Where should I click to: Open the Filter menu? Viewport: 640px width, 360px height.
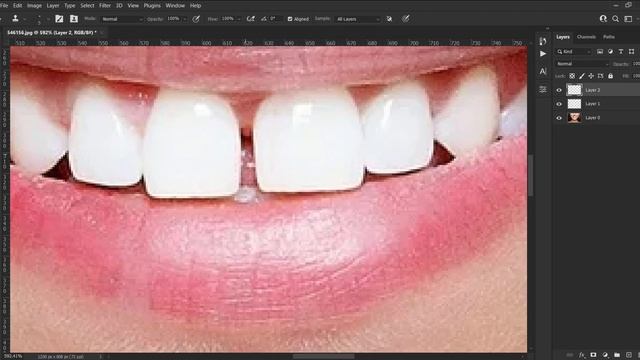105,6
